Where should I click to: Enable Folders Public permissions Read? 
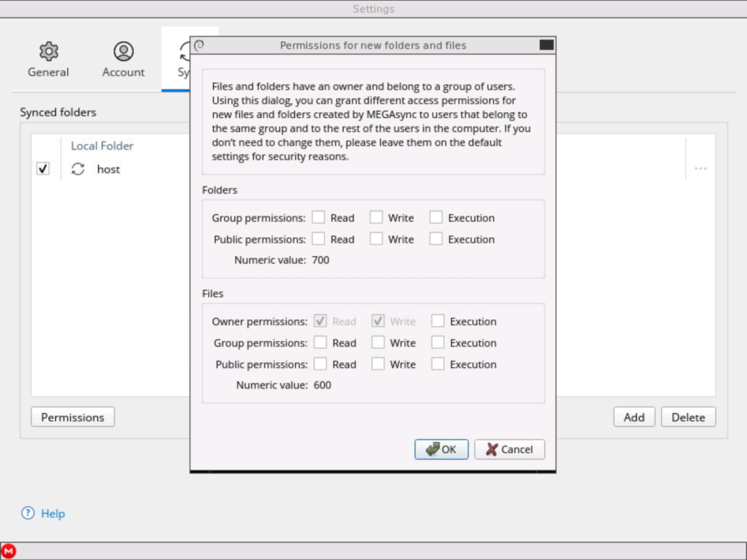(x=318, y=239)
